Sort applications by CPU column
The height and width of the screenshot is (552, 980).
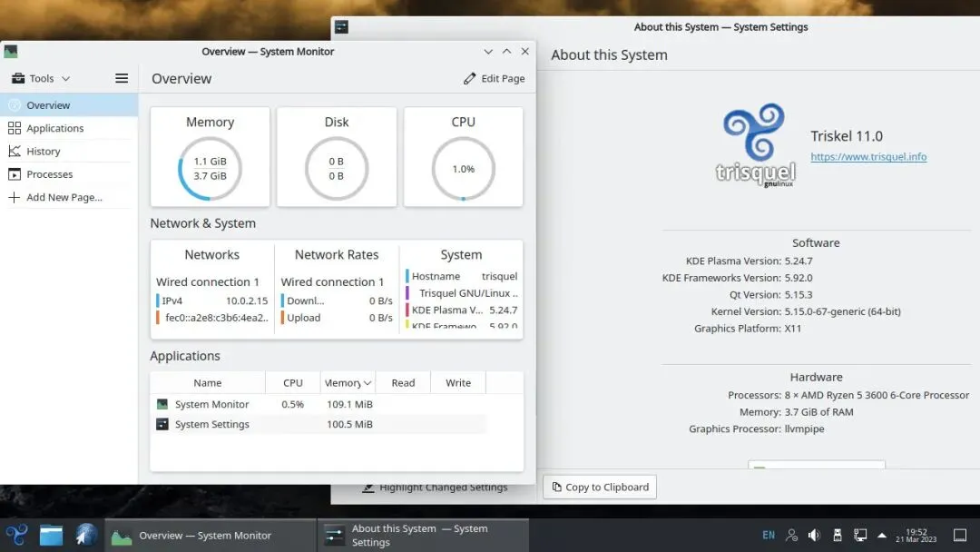pos(292,382)
